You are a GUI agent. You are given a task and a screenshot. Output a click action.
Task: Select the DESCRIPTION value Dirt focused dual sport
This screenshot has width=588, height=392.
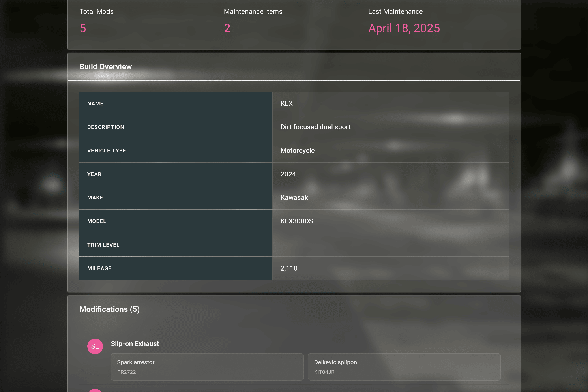(315, 127)
